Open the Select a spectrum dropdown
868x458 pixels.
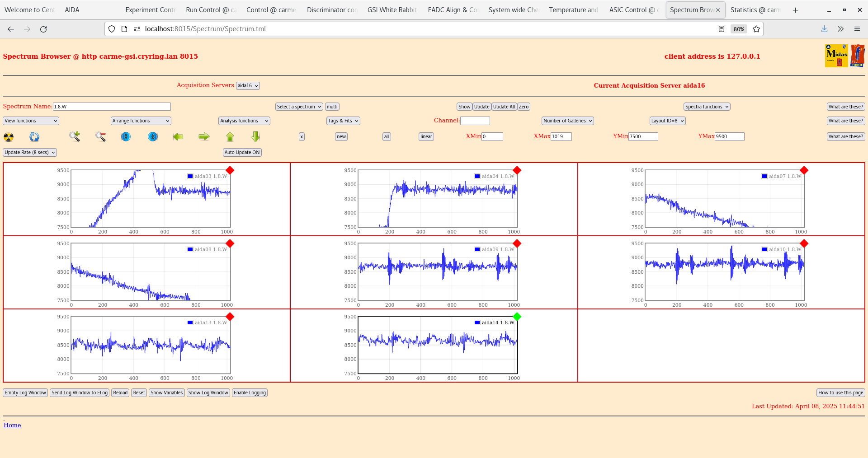pos(299,107)
